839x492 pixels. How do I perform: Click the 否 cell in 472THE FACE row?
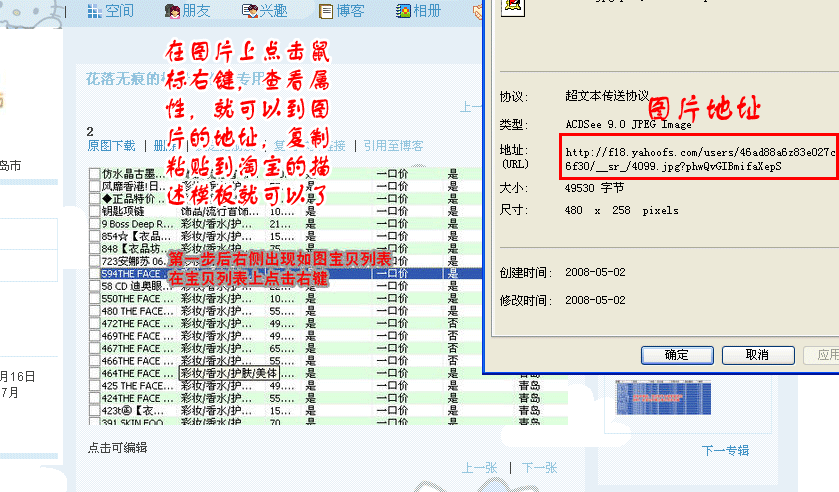pos(453,323)
